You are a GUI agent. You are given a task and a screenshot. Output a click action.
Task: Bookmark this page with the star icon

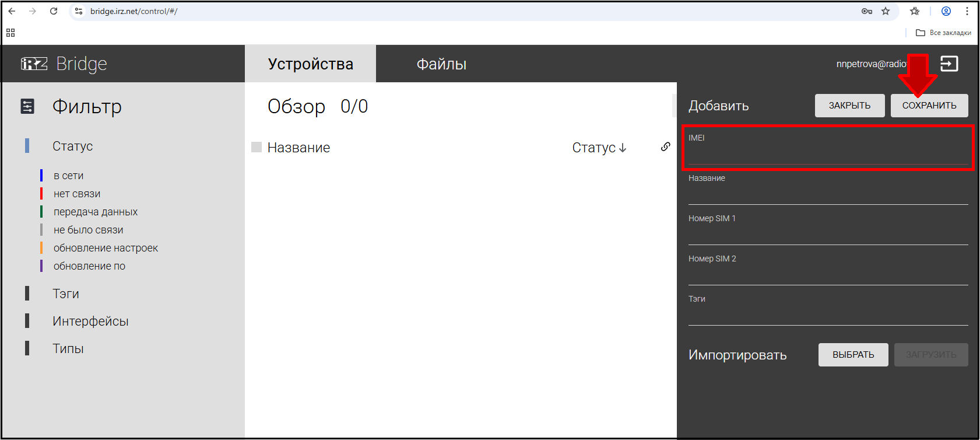click(886, 11)
